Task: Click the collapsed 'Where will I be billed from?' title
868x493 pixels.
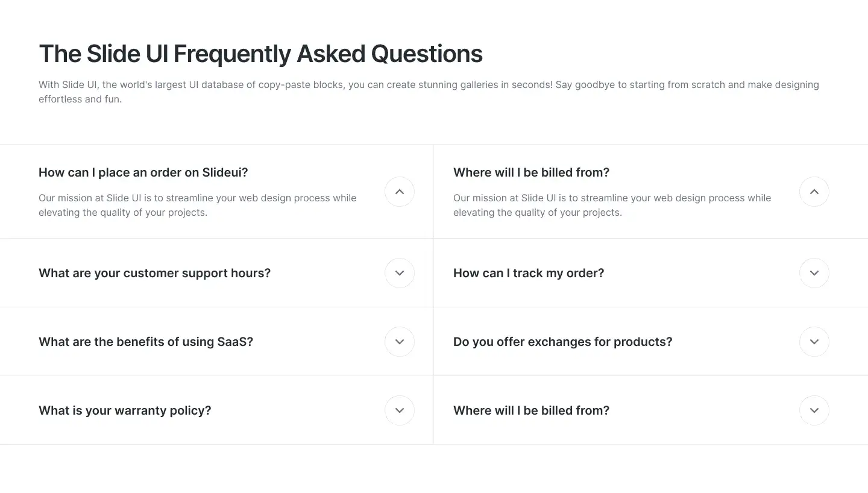Action: tap(531, 410)
